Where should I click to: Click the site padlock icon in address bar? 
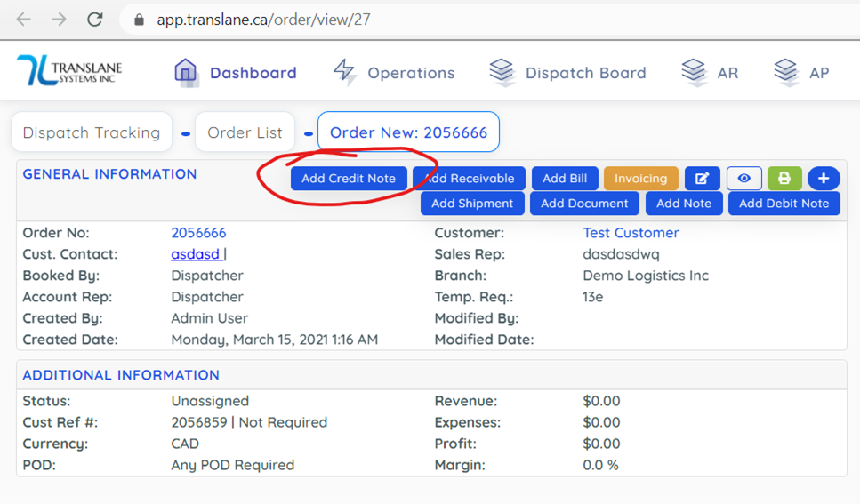(x=138, y=20)
